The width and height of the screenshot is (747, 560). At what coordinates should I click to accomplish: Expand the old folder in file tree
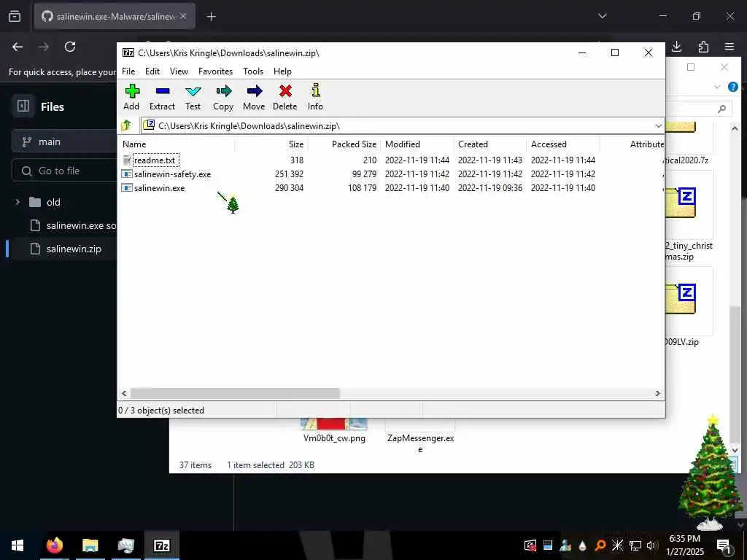click(x=18, y=202)
